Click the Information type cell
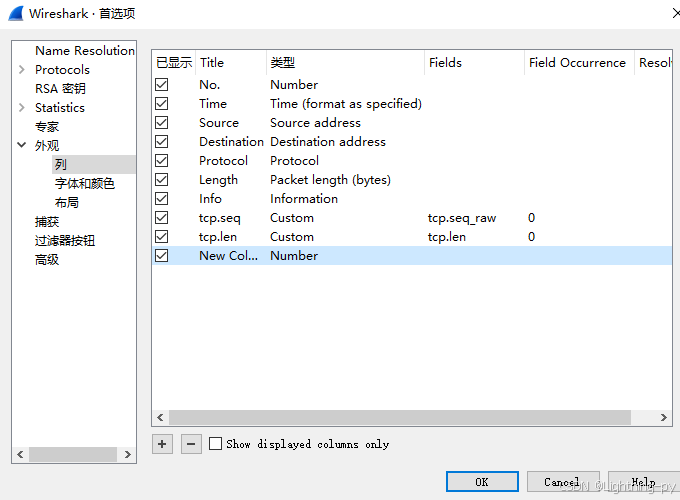This screenshot has width=680, height=500. point(304,199)
